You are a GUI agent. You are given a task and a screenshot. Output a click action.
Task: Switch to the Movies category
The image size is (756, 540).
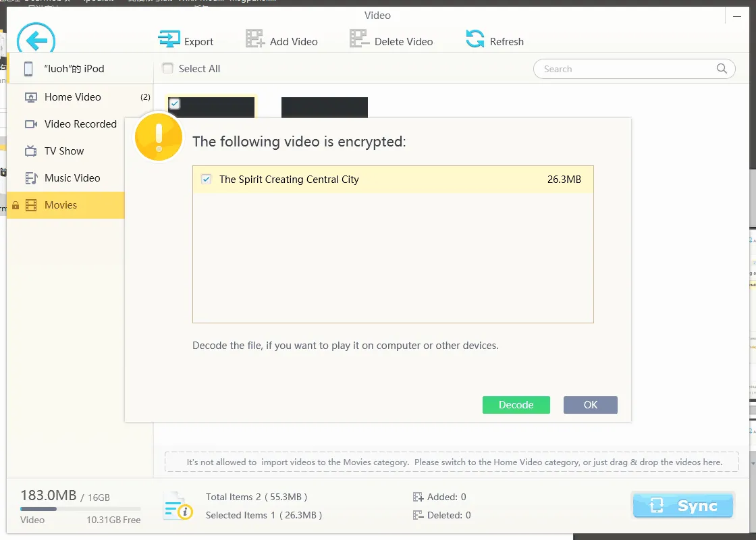pos(59,205)
